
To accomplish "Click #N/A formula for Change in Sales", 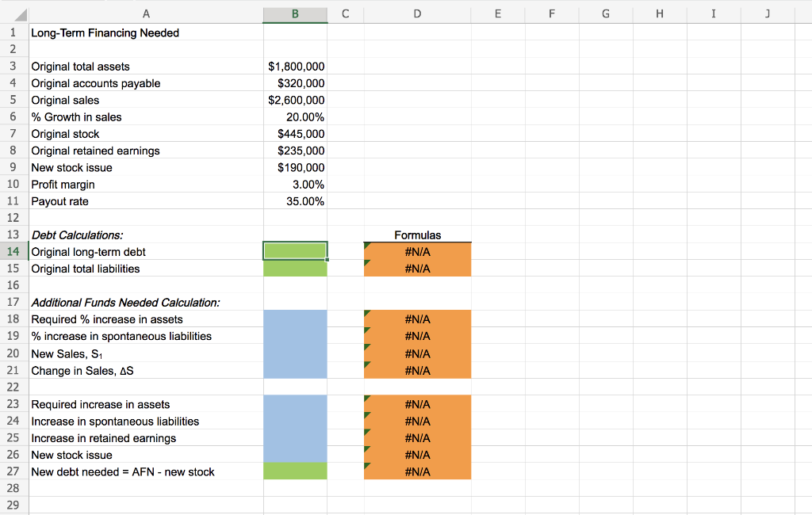I will click(x=417, y=371).
